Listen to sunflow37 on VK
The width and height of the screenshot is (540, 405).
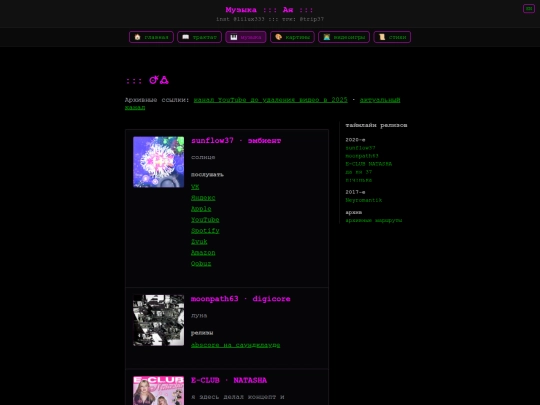point(195,187)
